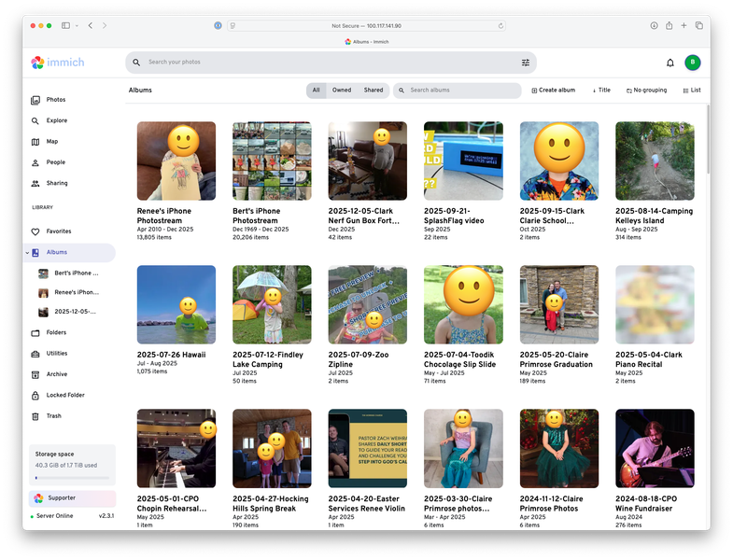733x560 pixels.
Task: Open the Locked Folder
Action: point(65,396)
